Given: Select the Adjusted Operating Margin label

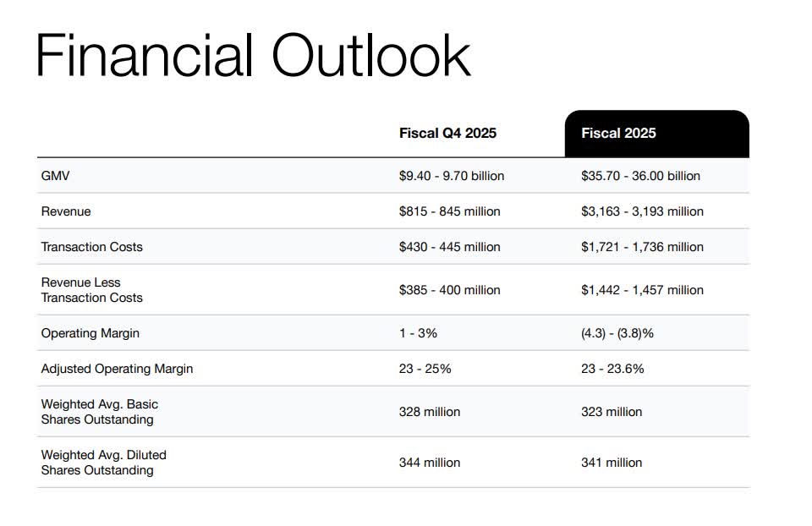Looking at the screenshot, I should 117,369.
